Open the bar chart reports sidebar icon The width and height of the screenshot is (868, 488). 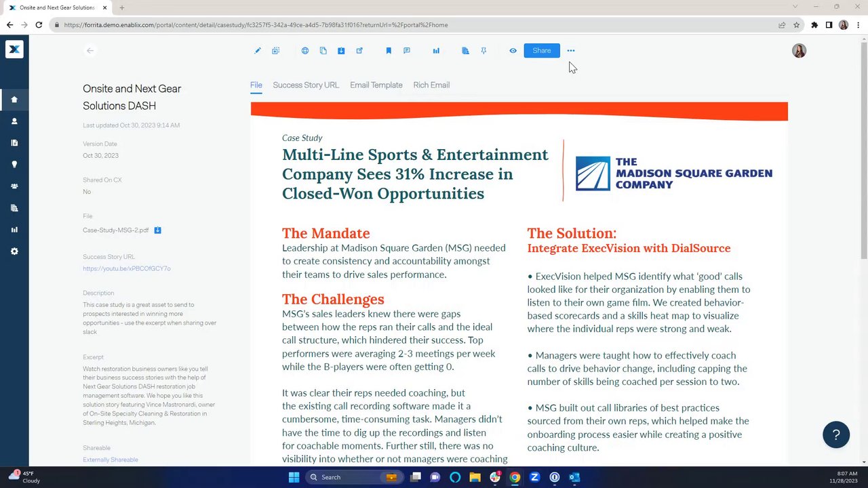(14, 230)
